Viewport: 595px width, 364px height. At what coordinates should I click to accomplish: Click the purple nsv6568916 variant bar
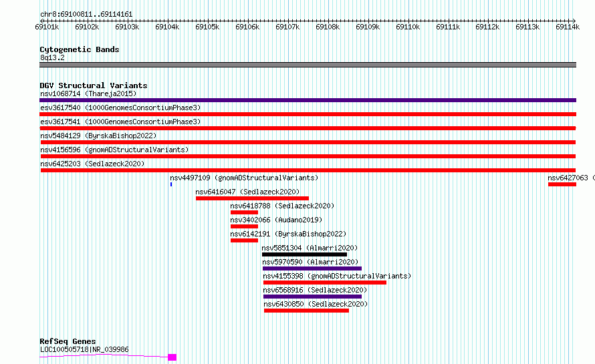[313, 297]
